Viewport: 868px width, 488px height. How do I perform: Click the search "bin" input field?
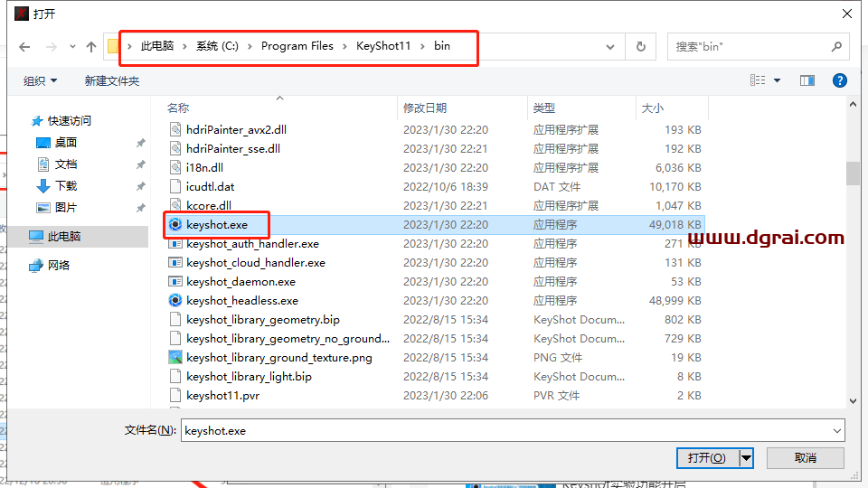point(750,46)
